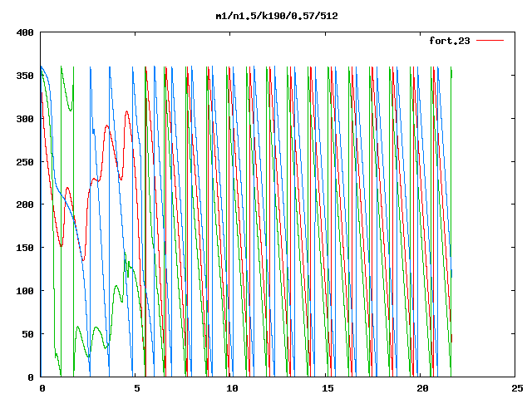The image size is (532, 399).
Task: Click y-axis label 0
Action: click(31, 377)
